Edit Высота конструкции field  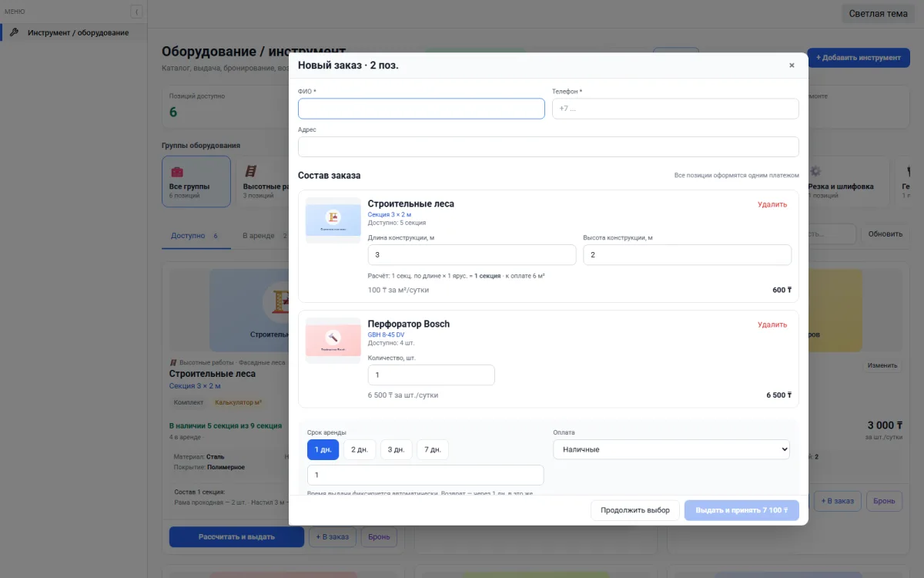[687, 255]
